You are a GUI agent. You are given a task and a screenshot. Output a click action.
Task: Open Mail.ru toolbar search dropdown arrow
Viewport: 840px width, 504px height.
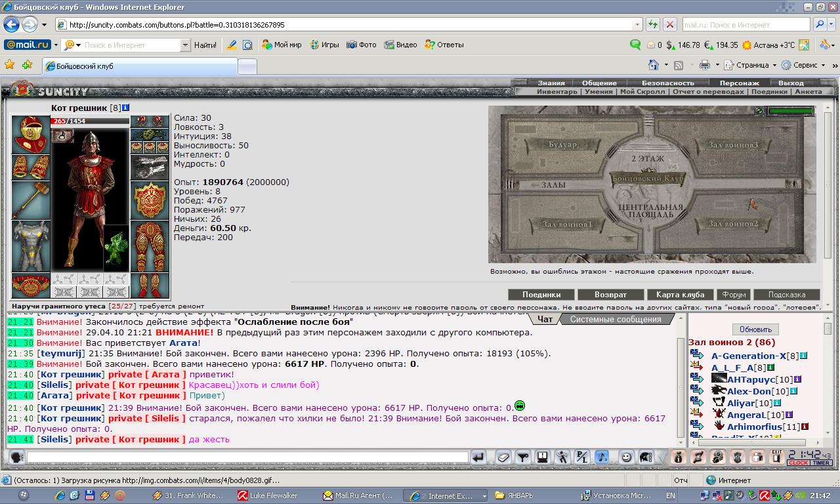coord(185,45)
